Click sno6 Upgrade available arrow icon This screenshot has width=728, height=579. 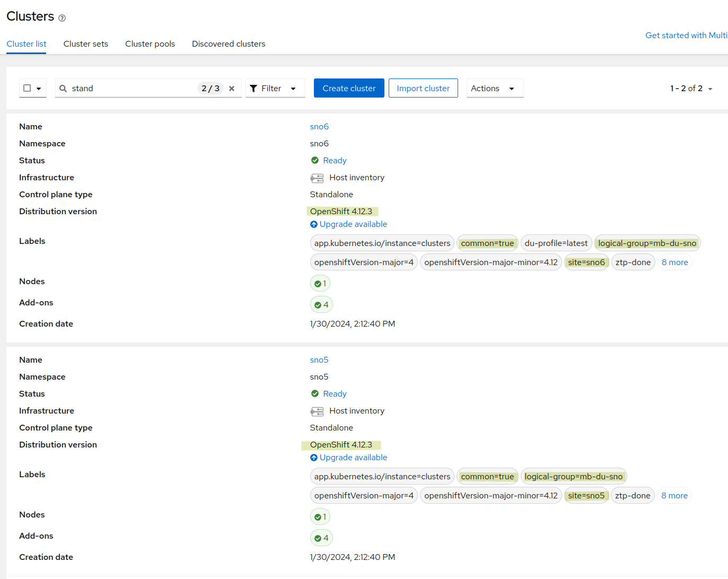314,224
